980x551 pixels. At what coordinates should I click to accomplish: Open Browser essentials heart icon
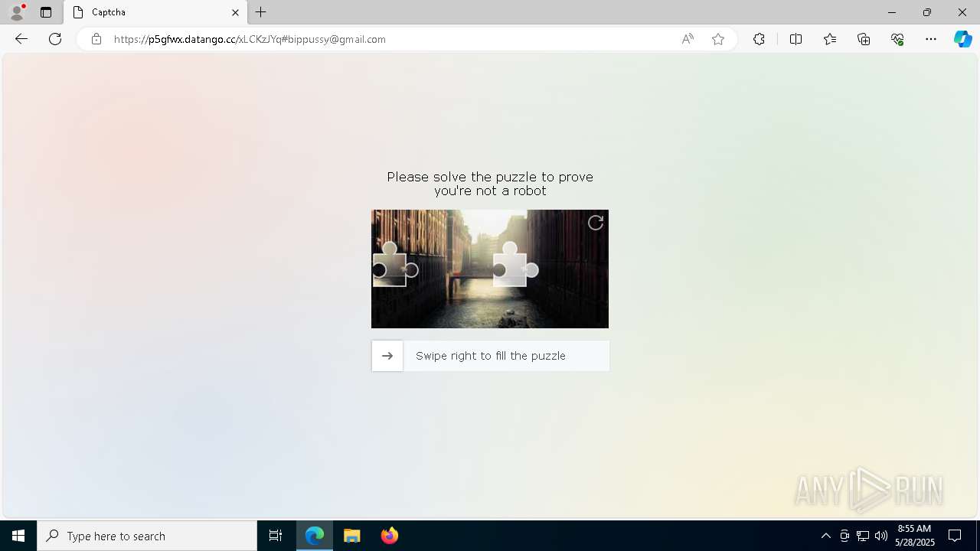(897, 39)
